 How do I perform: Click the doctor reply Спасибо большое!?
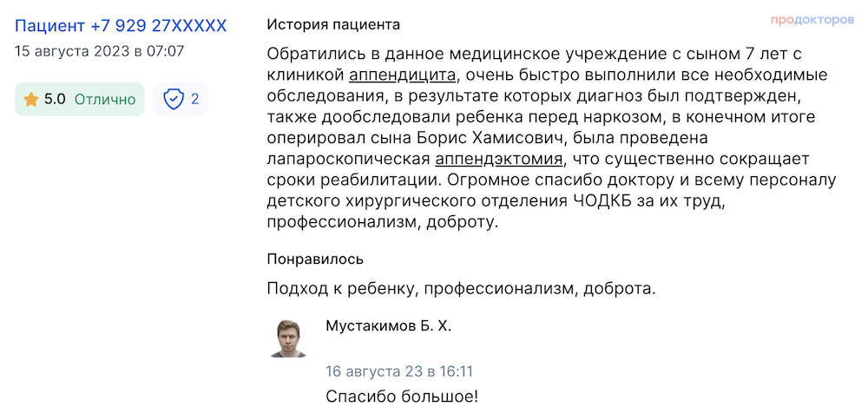(x=401, y=397)
